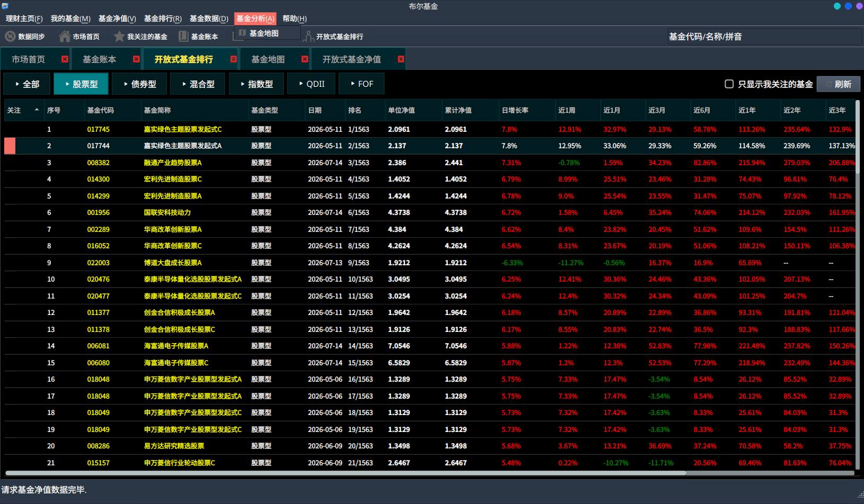Open the 基金账本 ledger icon
The image size is (864, 504).
pyautogui.click(x=183, y=37)
